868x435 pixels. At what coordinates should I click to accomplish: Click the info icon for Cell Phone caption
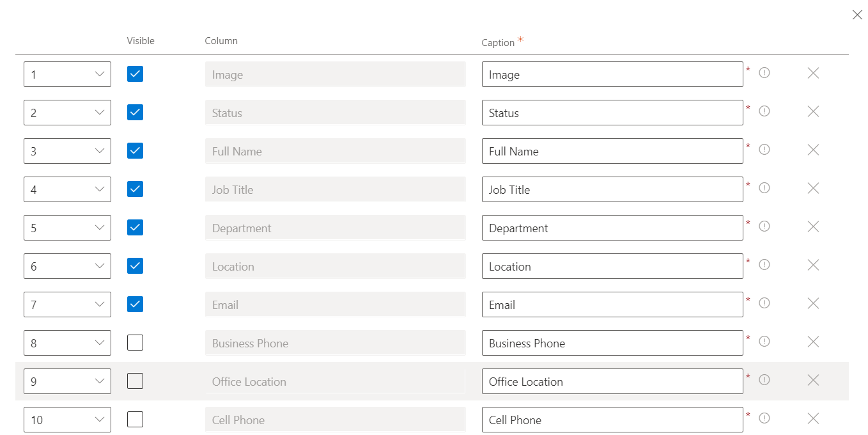point(764,418)
